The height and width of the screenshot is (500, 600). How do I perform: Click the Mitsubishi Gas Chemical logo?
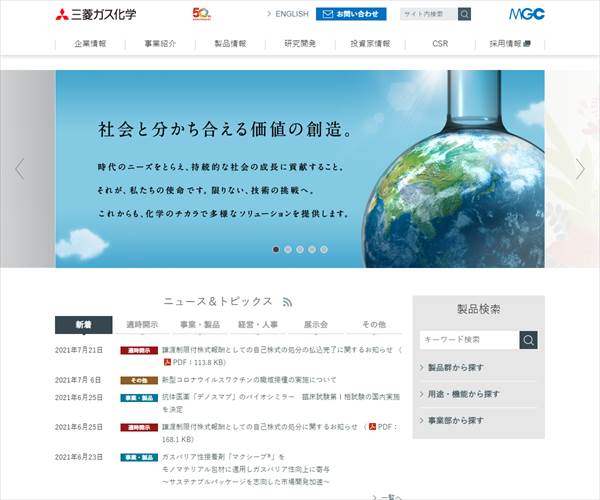tap(96, 15)
